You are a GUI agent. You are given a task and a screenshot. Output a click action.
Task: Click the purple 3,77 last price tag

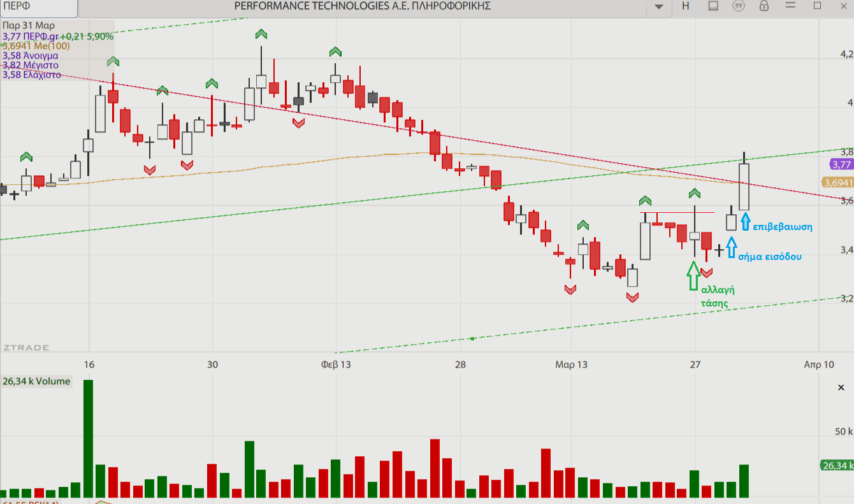(842, 164)
